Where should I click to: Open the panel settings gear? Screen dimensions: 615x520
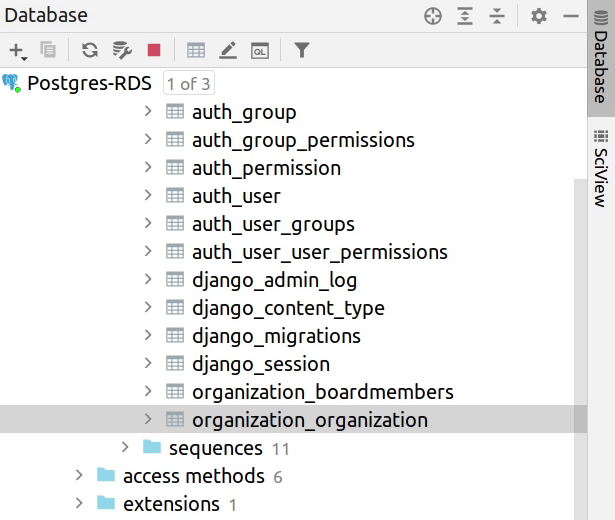tap(539, 16)
